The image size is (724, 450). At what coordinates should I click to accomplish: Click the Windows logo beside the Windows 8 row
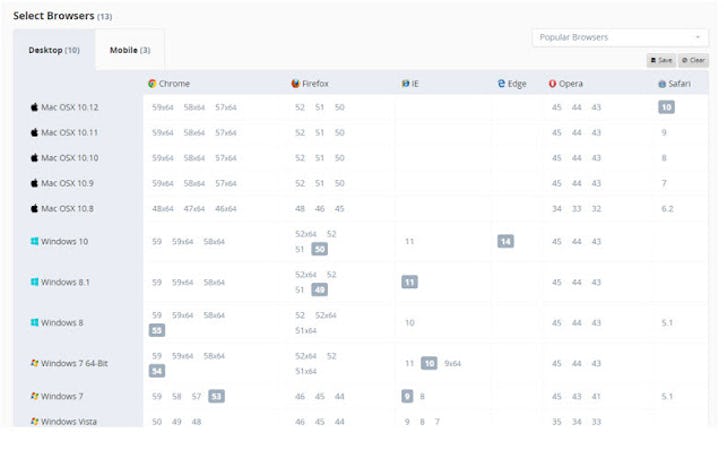pos(34,323)
